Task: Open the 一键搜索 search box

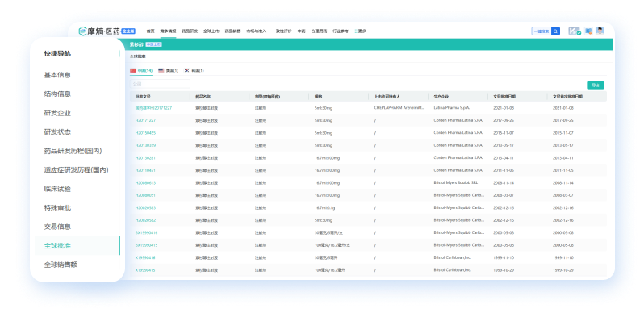Action: click(x=542, y=31)
